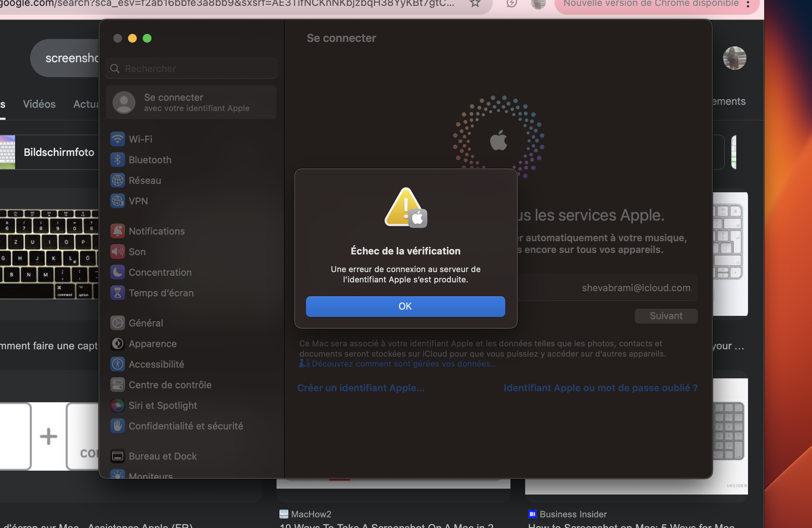Select the Réseau globe icon
The height and width of the screenshot is (528, 812).
pos(118,180)
